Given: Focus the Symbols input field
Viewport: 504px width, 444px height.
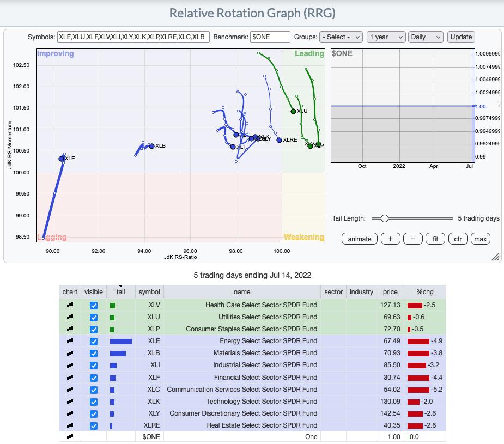Looking at the screenshot, I should [133, 37].
